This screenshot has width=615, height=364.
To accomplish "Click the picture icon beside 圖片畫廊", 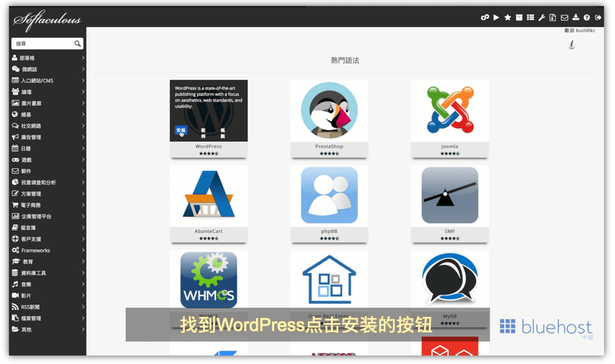I will point(16,103).
